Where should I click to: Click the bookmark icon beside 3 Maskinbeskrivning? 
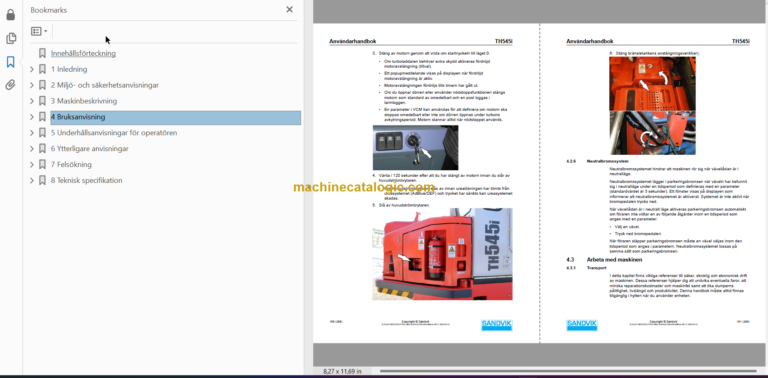click(43, 101)
